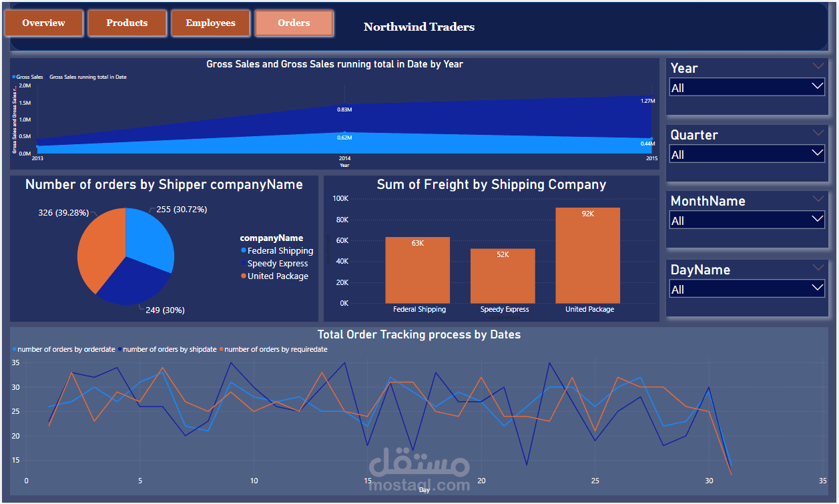839x504 pixels.
Task: Open the MonthName slicer dropdown
Action: 747,220
